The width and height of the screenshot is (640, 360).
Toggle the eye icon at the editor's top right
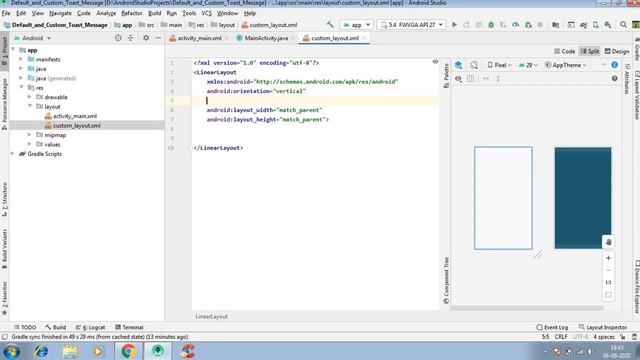[x=435, y=62]
